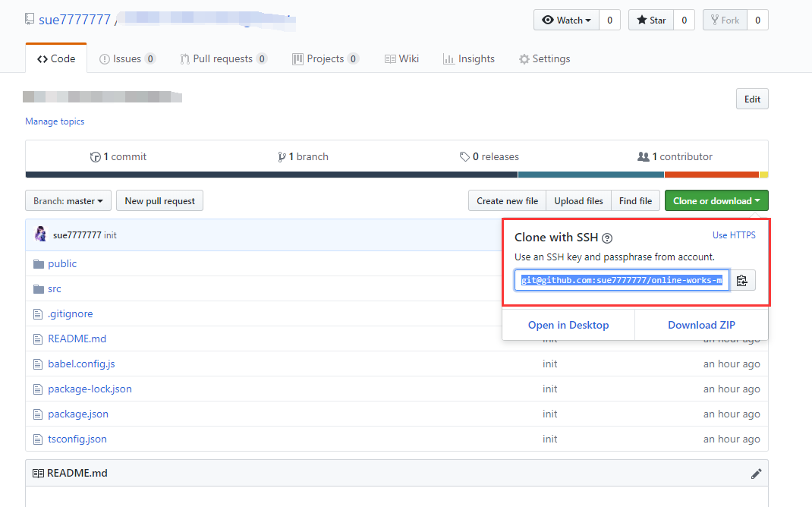Open the Projects tab

click(x=326, y=58)
